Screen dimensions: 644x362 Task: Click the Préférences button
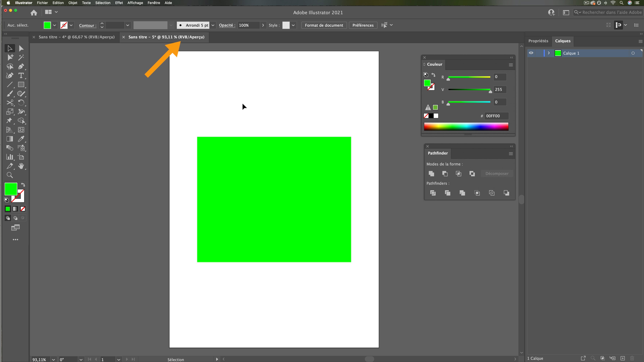click(x=363, y=25)
